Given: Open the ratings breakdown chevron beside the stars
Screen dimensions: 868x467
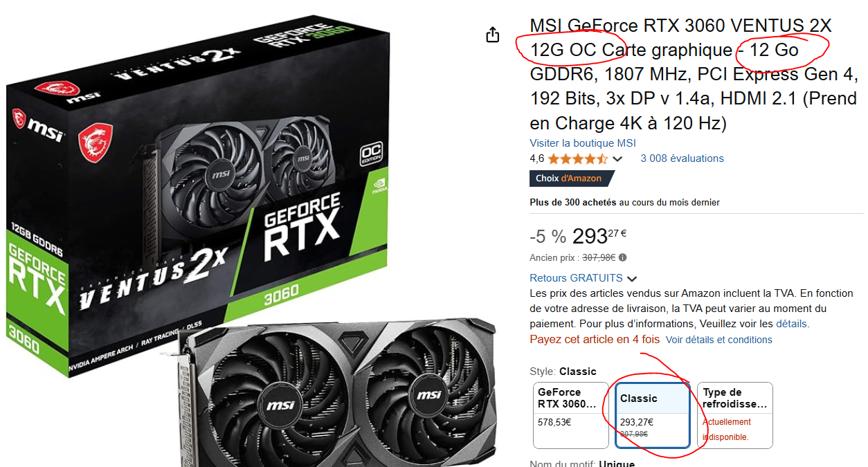Looking at the screenshot, I should click(x=617, y=159).
